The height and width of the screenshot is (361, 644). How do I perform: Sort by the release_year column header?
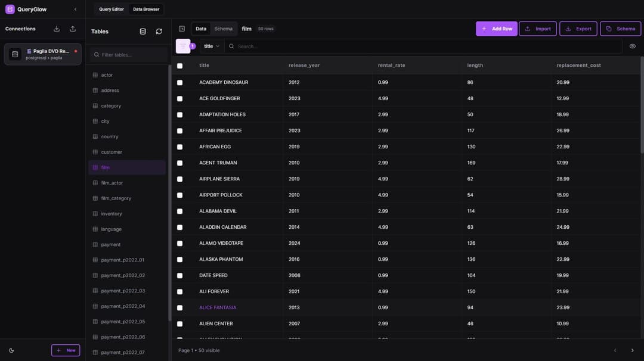click(x=304, y=65)
